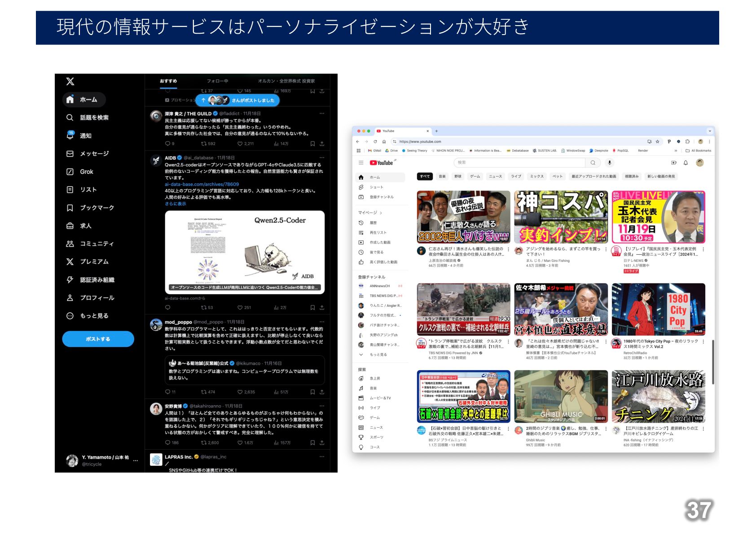Click the browser address bar URL
Screen dimensions: 756x535
420,141
